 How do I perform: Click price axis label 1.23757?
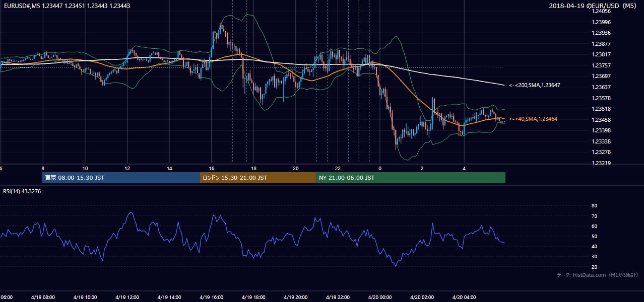point(602,65)
